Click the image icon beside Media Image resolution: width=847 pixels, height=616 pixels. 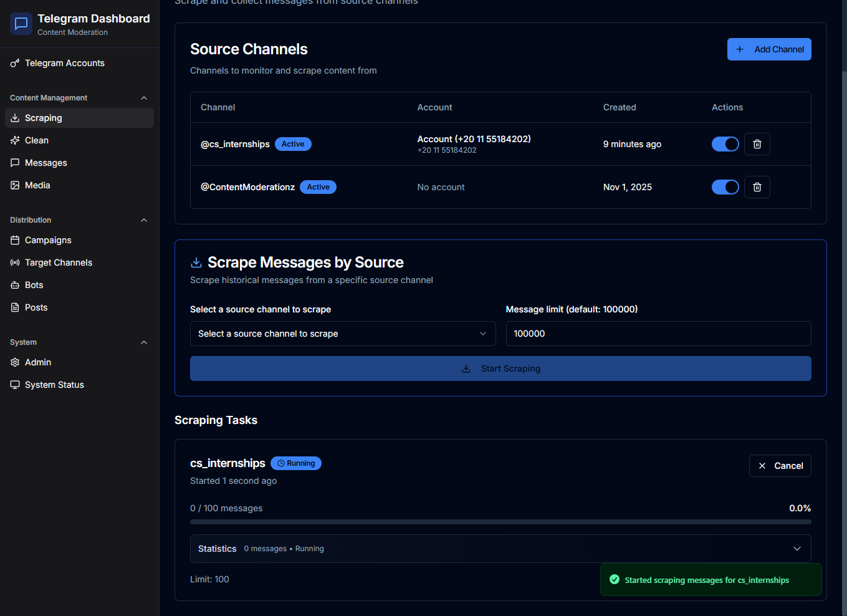click(15, 185)
